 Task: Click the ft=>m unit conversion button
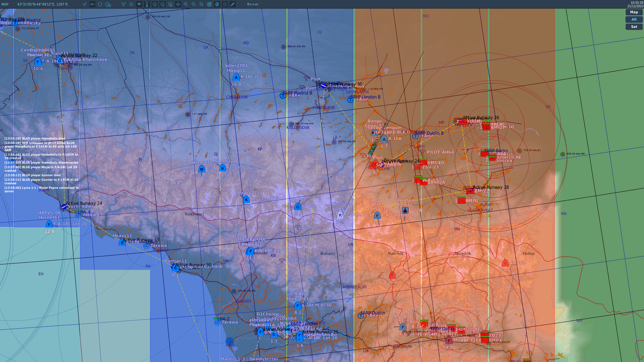click(253, 4)
